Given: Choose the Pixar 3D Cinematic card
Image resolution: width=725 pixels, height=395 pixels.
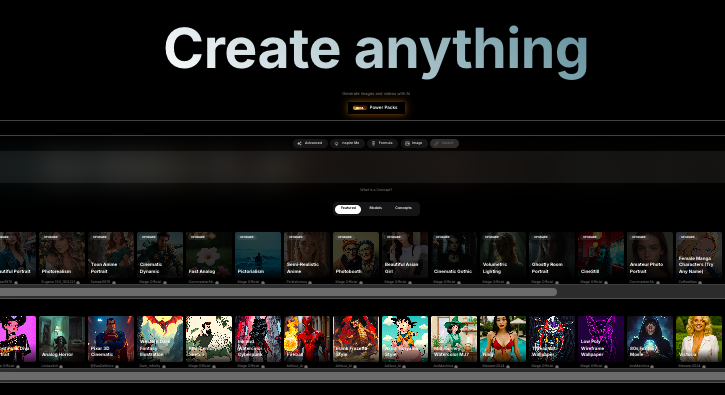Looking at the screenshot, I should point(111,339).
